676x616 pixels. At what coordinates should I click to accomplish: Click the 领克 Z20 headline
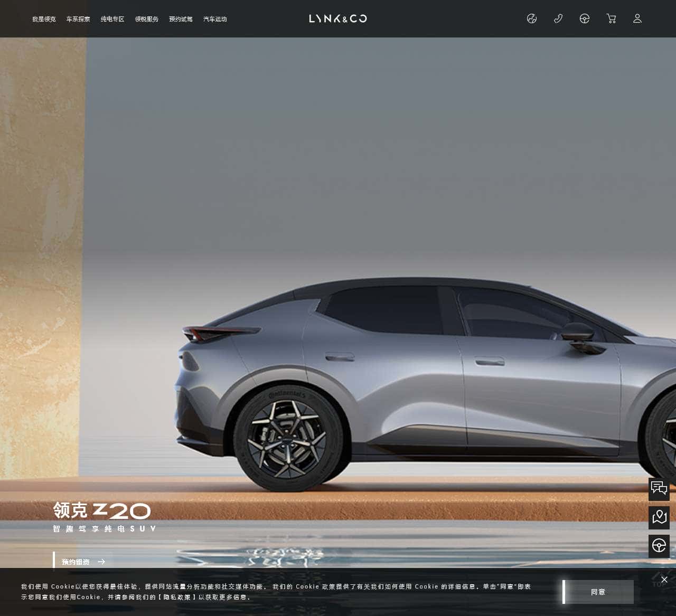pyautogui.click(x=102, y=510)
